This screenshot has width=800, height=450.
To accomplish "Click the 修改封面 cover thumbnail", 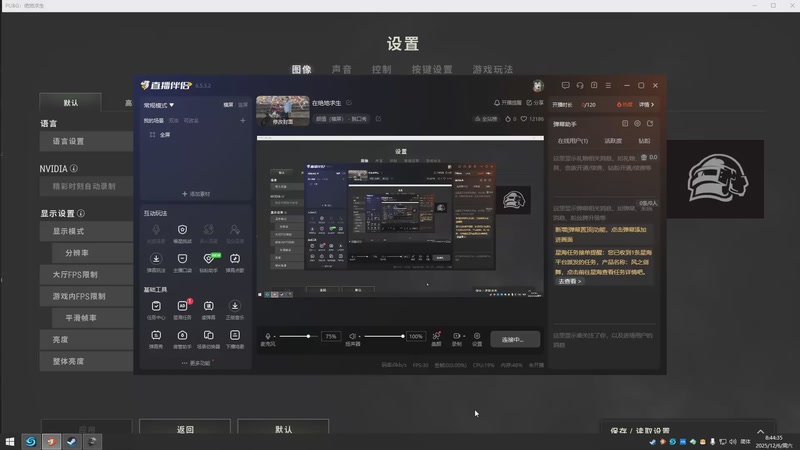I will pyautogui.click(x=283, y=111).
